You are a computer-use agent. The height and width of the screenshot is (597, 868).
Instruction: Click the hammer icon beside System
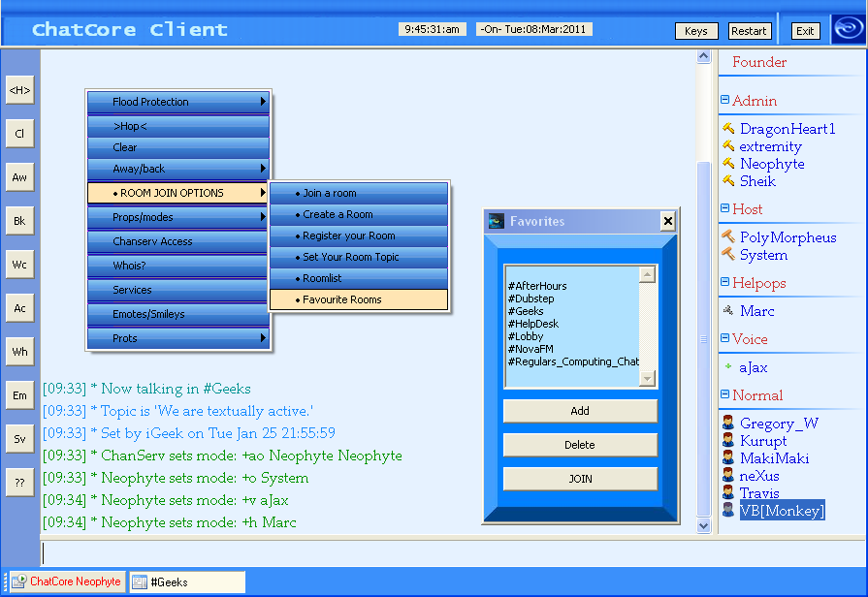(728, 254)
